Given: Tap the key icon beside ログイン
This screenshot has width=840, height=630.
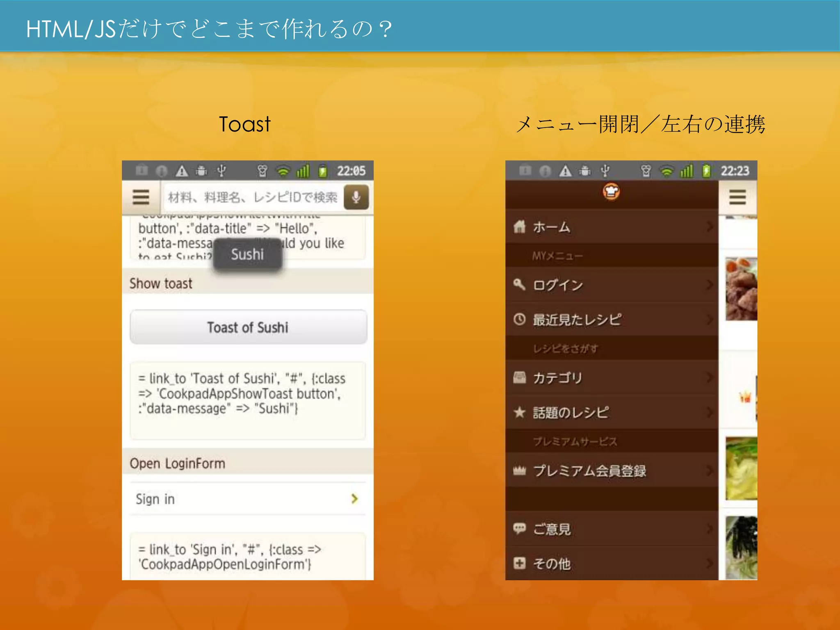Looking at the screenshot, I should coord(520,284).
